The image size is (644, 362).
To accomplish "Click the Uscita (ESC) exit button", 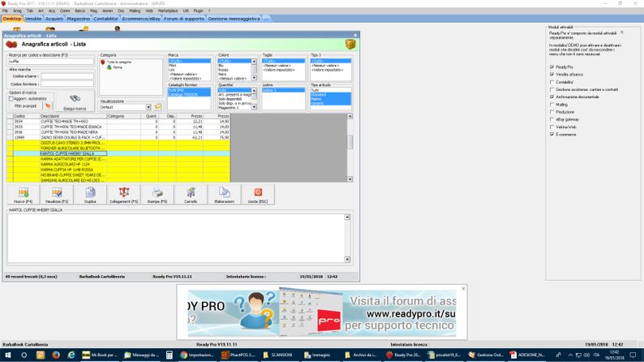I will 257,195.
